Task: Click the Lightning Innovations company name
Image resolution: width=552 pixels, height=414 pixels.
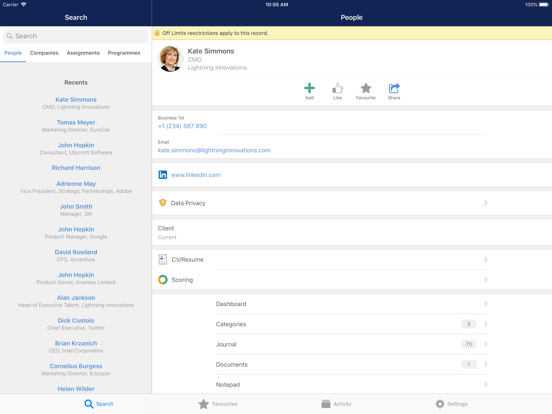Action: tap(217, 68)
